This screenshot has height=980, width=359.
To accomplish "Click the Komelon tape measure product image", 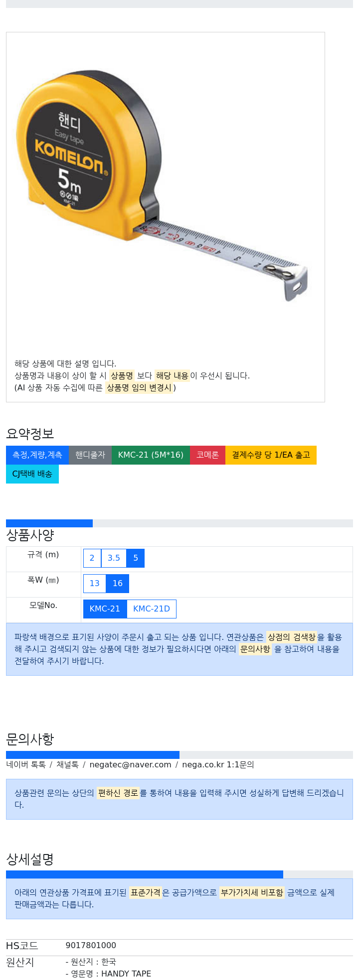I will tap(162, 185).
